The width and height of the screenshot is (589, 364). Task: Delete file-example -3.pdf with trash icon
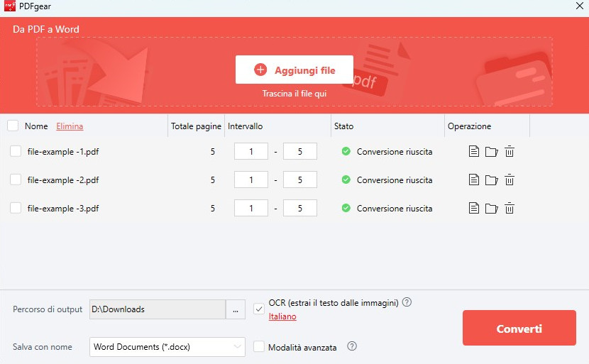(x=510, y=208)
